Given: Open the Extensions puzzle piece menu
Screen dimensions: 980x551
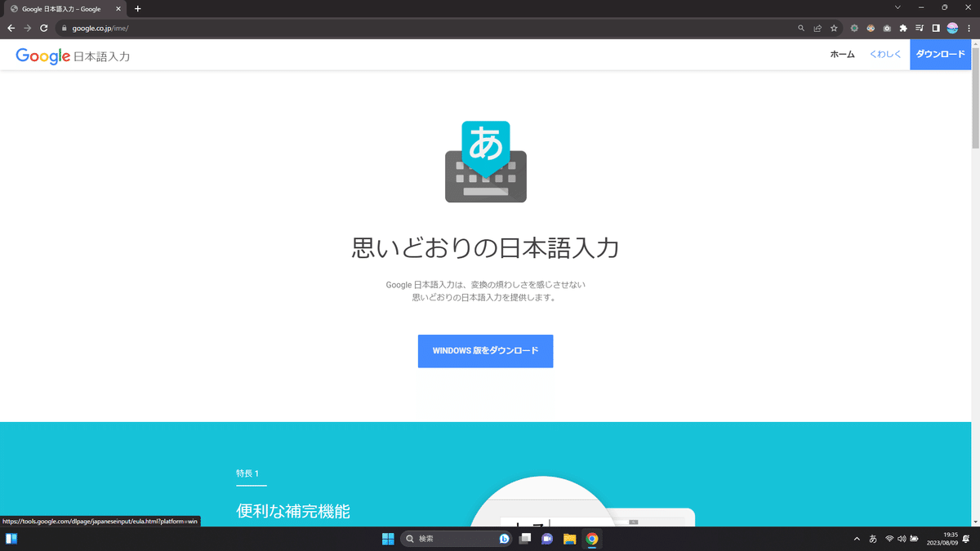Looking at the screenshot, I should click(903, 28).
